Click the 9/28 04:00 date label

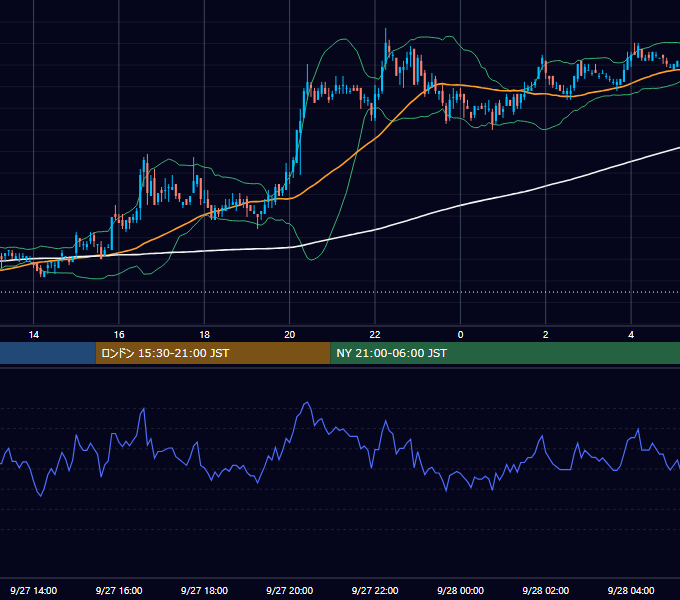631,590
